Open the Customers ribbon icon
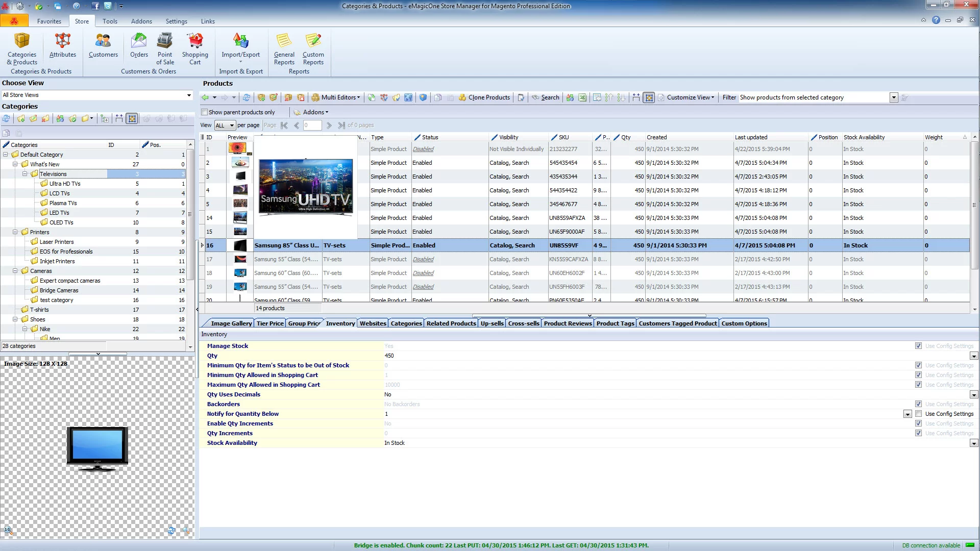This screenshot has width=980, height=551. tap(103, 45)
